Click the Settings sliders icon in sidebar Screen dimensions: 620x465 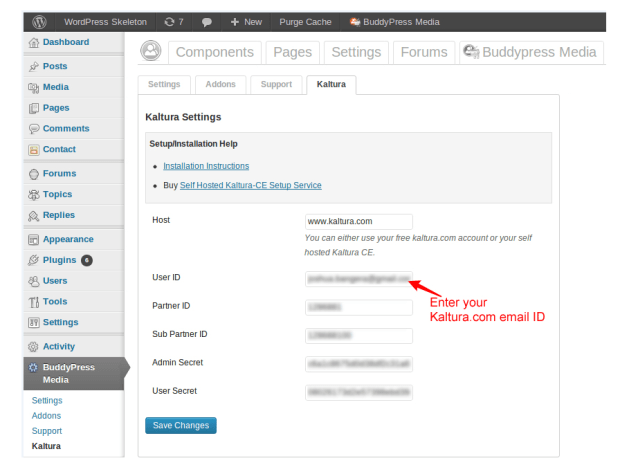tap(34, 323)
